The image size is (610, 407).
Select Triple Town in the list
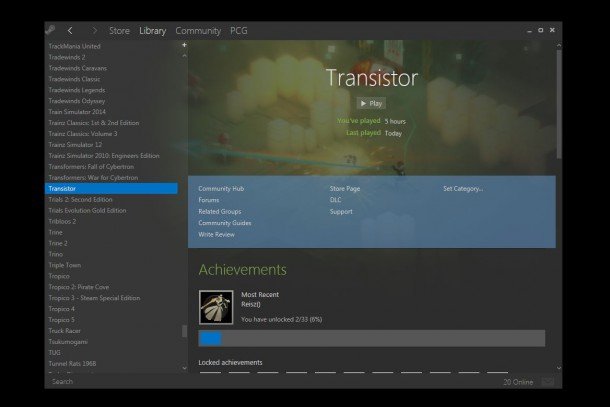click(65, 265)
